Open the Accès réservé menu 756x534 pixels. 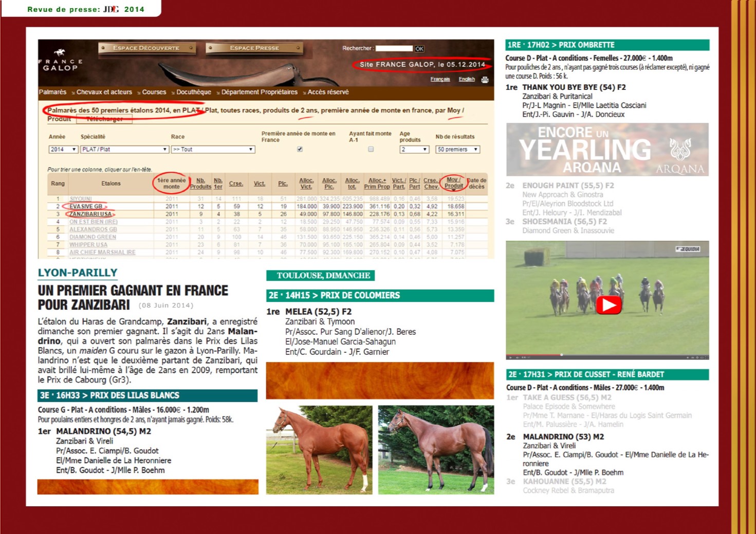tap(328, 92)
